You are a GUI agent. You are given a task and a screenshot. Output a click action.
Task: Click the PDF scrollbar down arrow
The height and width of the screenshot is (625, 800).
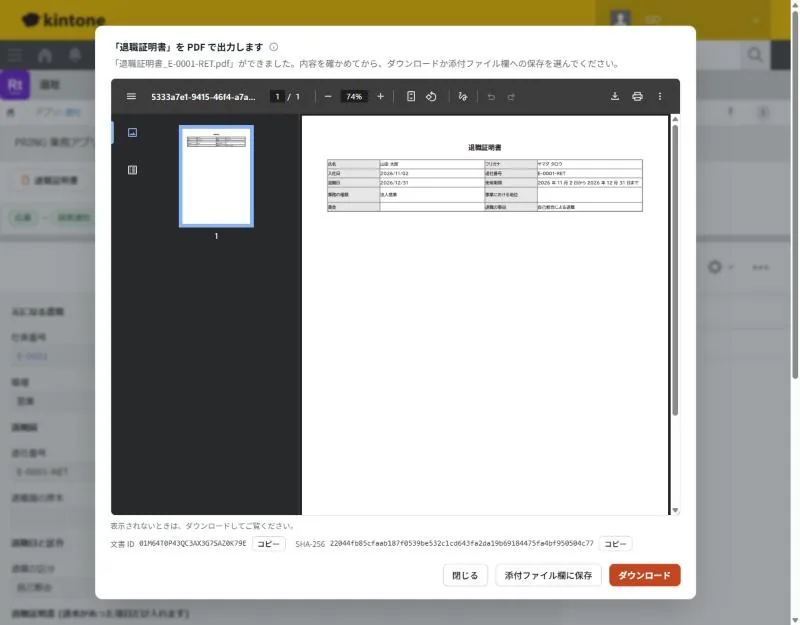click(675, 510)
